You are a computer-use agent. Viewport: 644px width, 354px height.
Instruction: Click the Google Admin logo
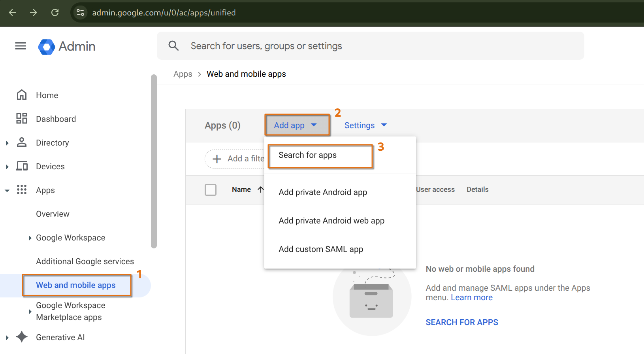[67, 47]
